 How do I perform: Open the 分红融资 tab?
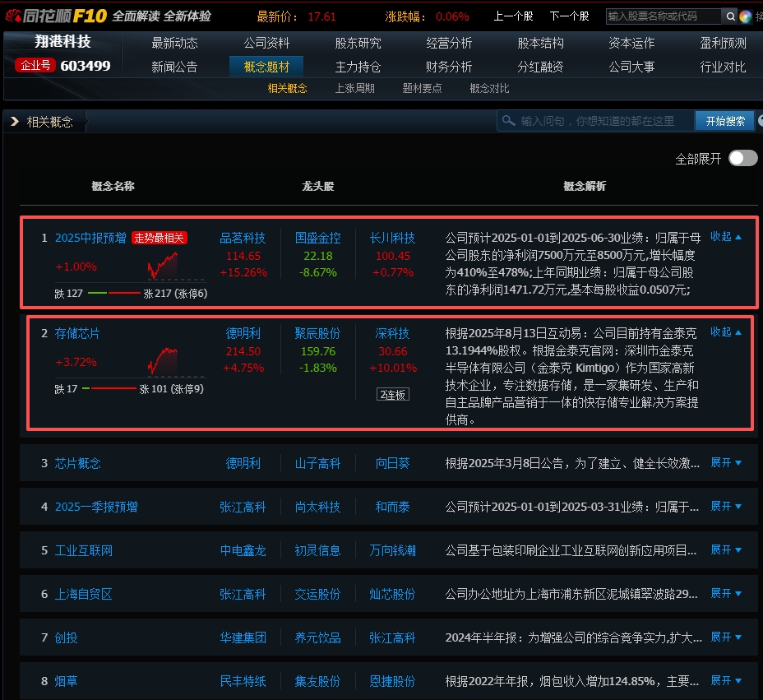[540, 67]
